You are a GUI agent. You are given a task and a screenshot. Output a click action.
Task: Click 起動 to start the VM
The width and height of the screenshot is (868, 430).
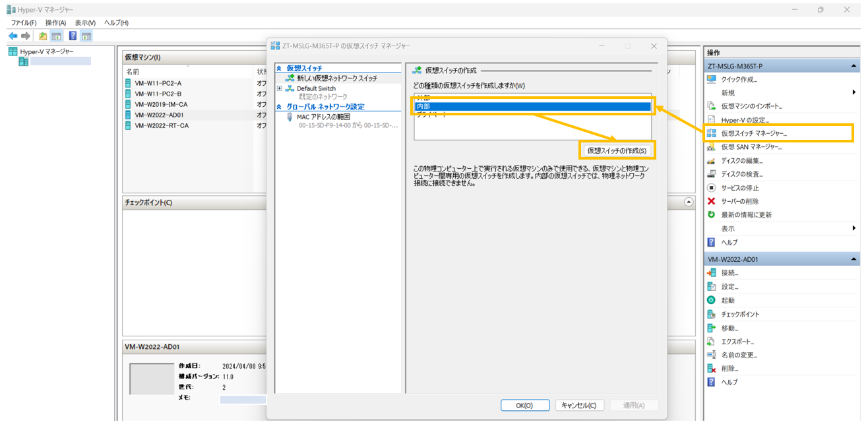pyautogui.click(x=728, y=300)
